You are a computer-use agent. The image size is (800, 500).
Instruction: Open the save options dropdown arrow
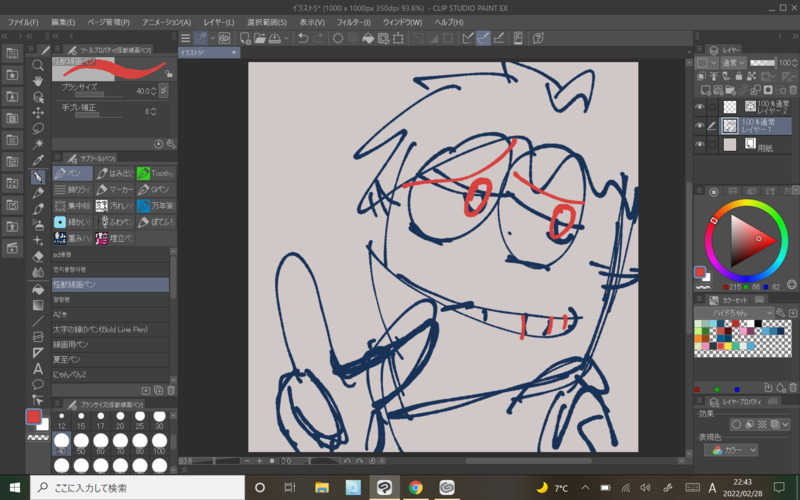point(286,38)
